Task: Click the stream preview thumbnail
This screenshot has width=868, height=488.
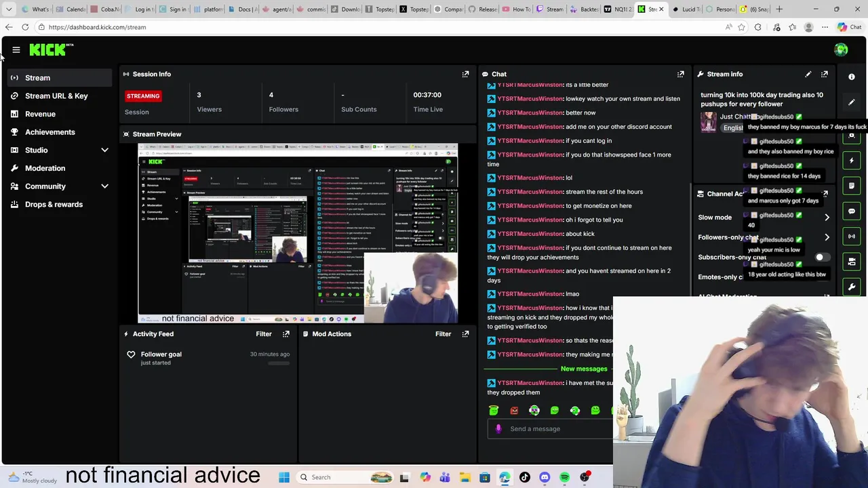Action: [298, 233]
